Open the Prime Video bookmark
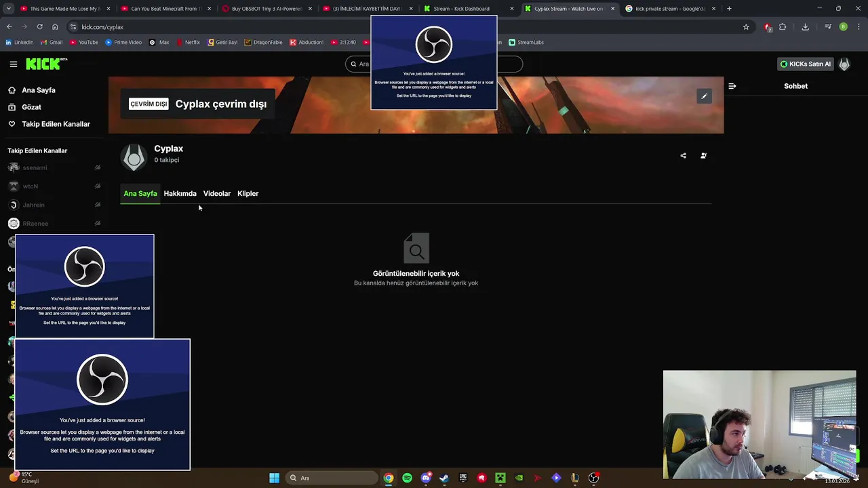 tap(123, 42)
